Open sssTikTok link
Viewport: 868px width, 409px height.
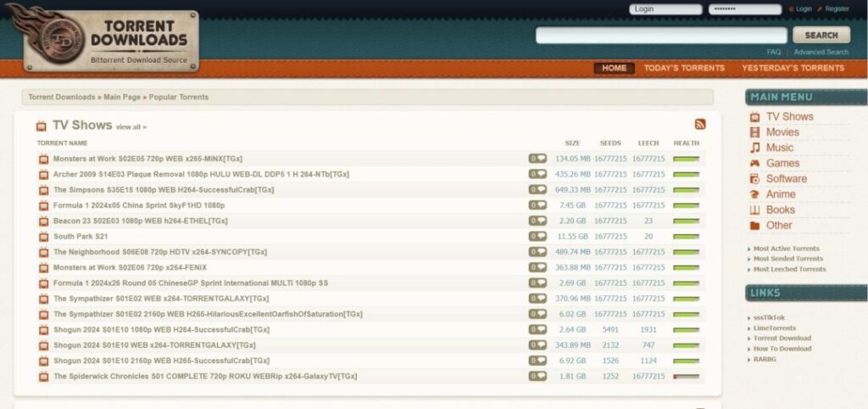coord(769,317)
